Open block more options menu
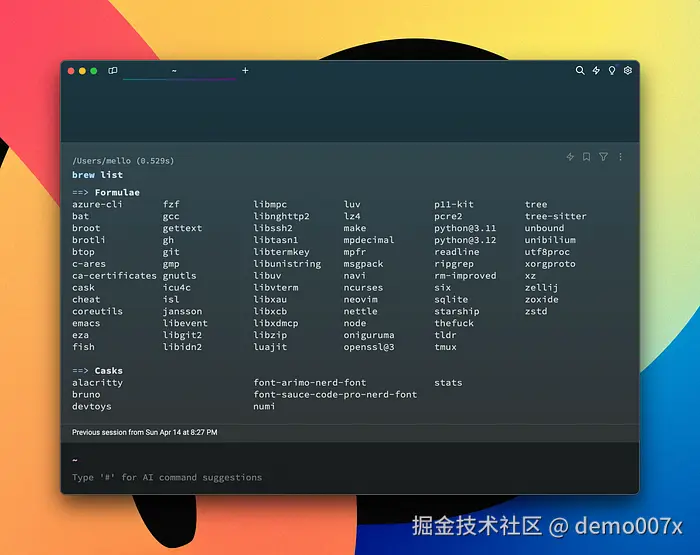 [620, 157]
